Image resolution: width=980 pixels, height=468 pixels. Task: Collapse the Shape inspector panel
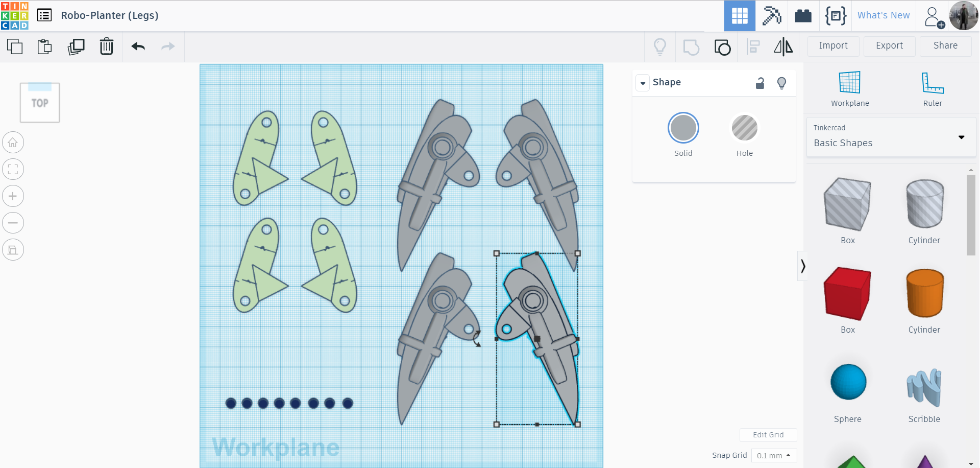[643, 83]
